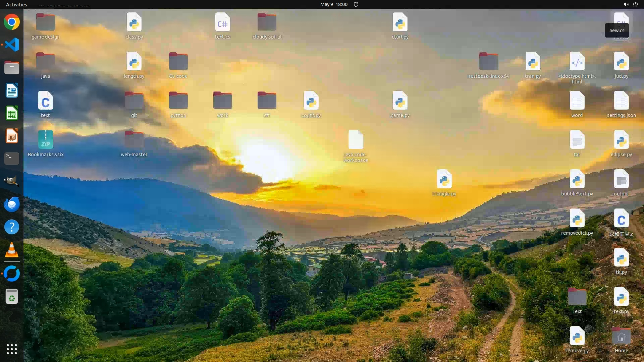This screenshot has width=644, height=362.
Task: Open Thunderbird mail from dock
Action: 12,204
